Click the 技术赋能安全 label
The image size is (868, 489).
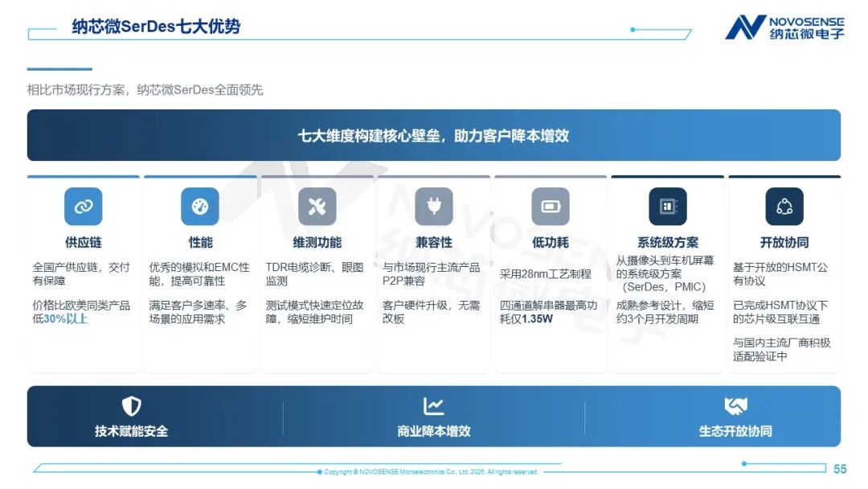click(131, 431)
